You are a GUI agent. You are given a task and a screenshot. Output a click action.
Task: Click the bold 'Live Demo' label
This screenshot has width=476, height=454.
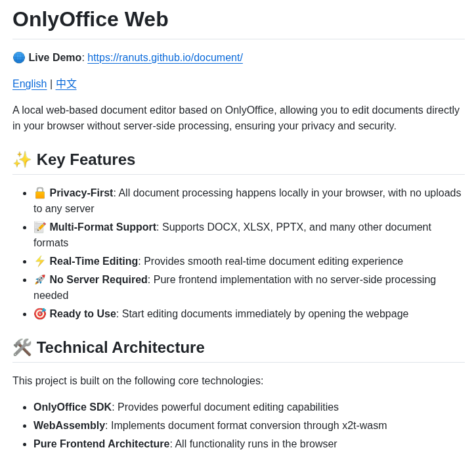(55, 57)
